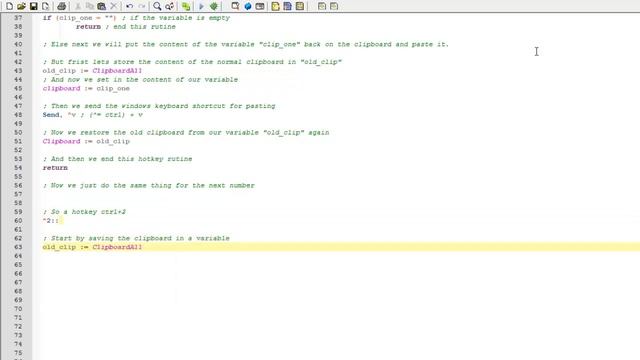Image resolution: width=640 pixels, height=360 pixels.
Task: Click comment 'And now we set in the content'
Action: click(x=140, y=80)
